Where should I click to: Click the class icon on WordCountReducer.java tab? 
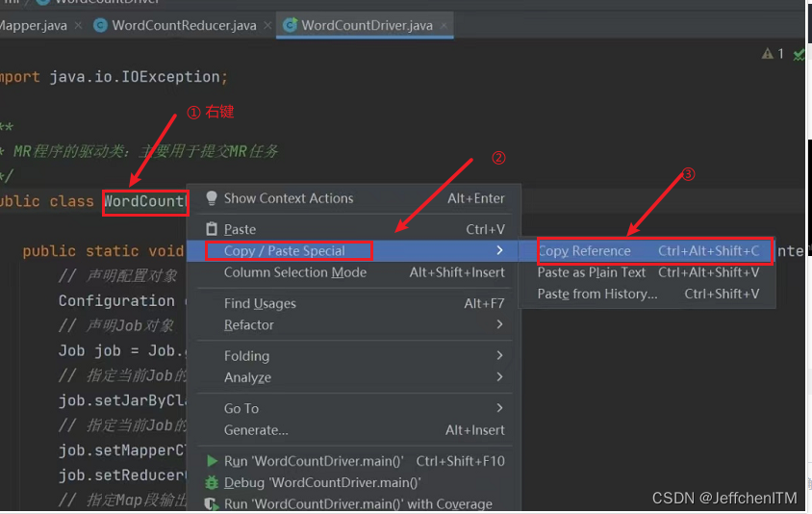click(x=100, y=25)
